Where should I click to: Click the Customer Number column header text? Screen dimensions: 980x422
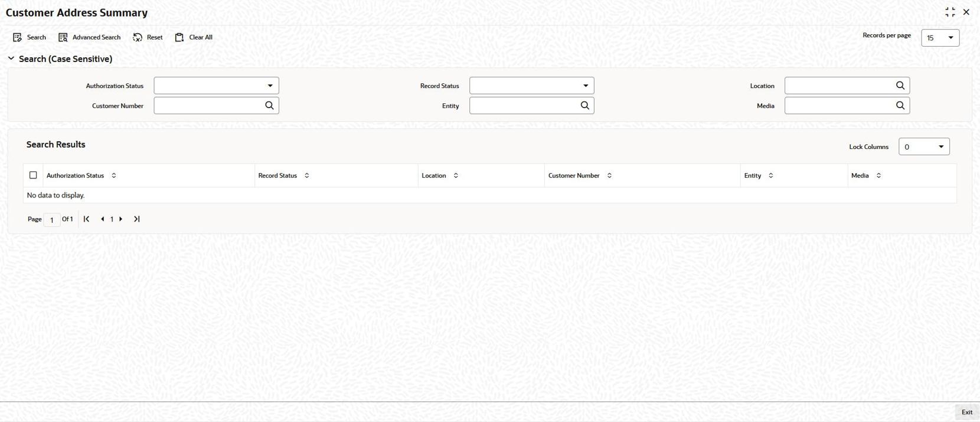click(574, 176)
